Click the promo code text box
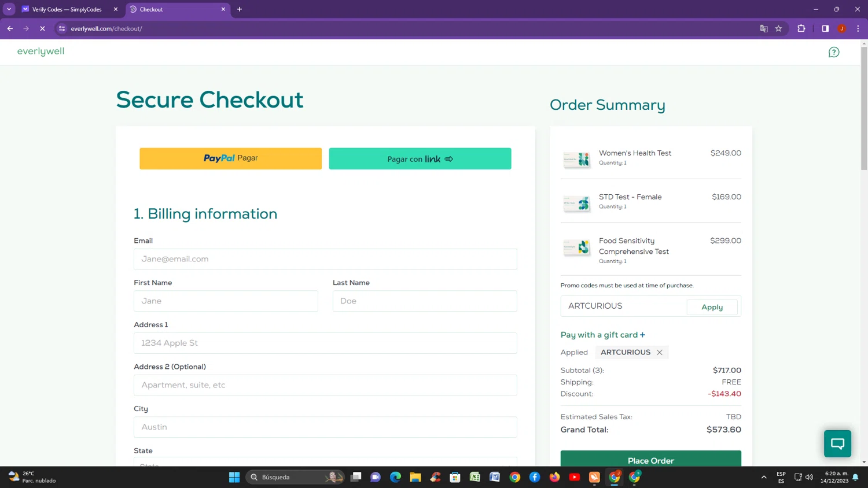The width and height of the screenshot is (868, 488). tap(623, 306)
